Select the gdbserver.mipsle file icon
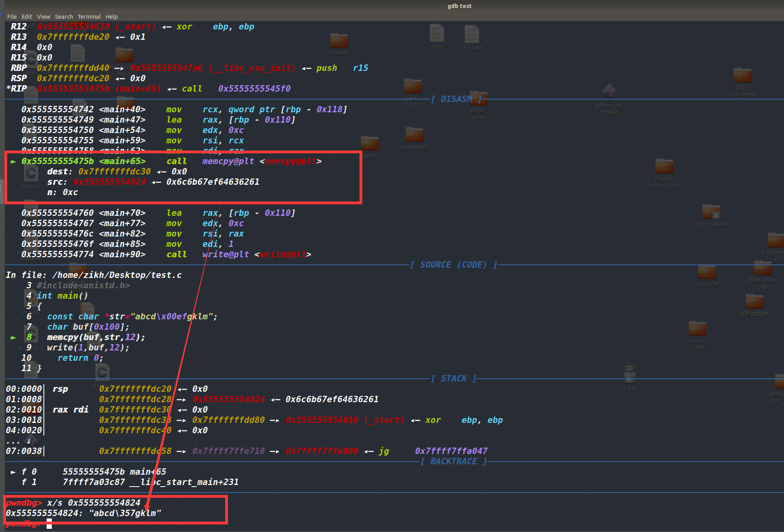 click(609, 100)
